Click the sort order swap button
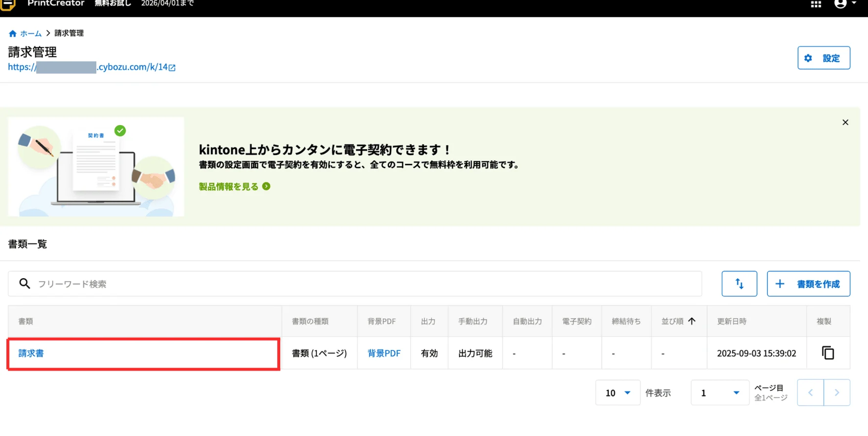This screenshot has width=868, height=436. (x=739, y=284)
